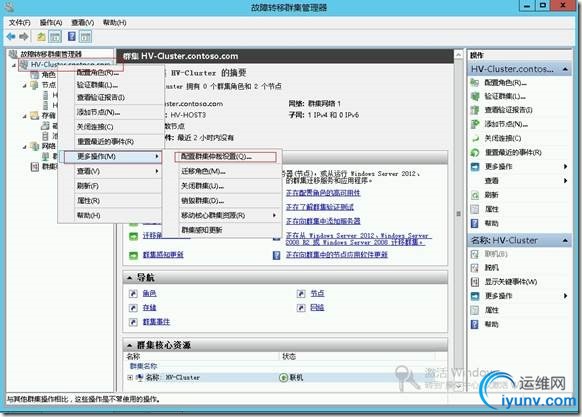Image resolution: width=582 pixels, height=417 pixels.
Task: Open 更多操作 submenu under HV-Cluster.contos... actions
Action: [520, 166]
